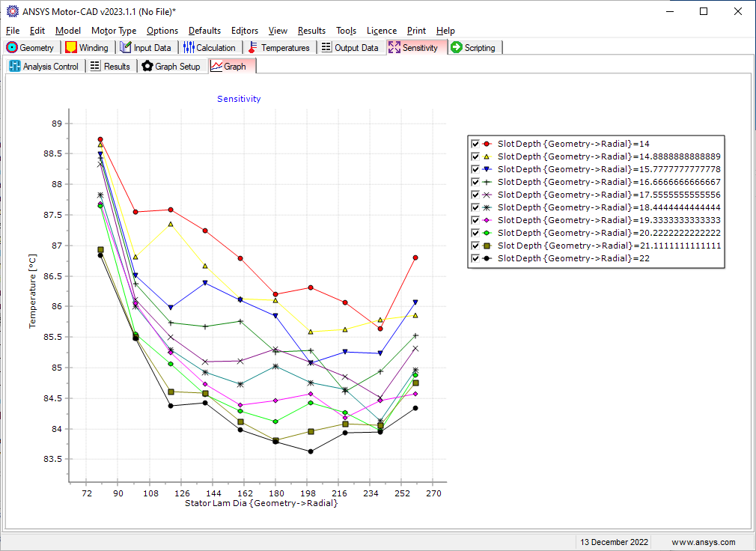The image size is (756, 551).
Task: Minimize the Motor-CAD window
Action: [x=670, y=11]
